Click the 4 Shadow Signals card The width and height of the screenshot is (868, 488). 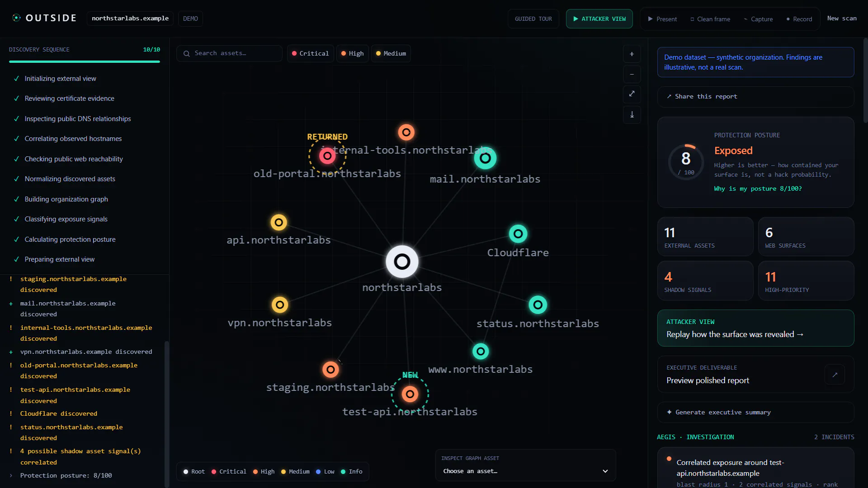(x=705, y=281)
